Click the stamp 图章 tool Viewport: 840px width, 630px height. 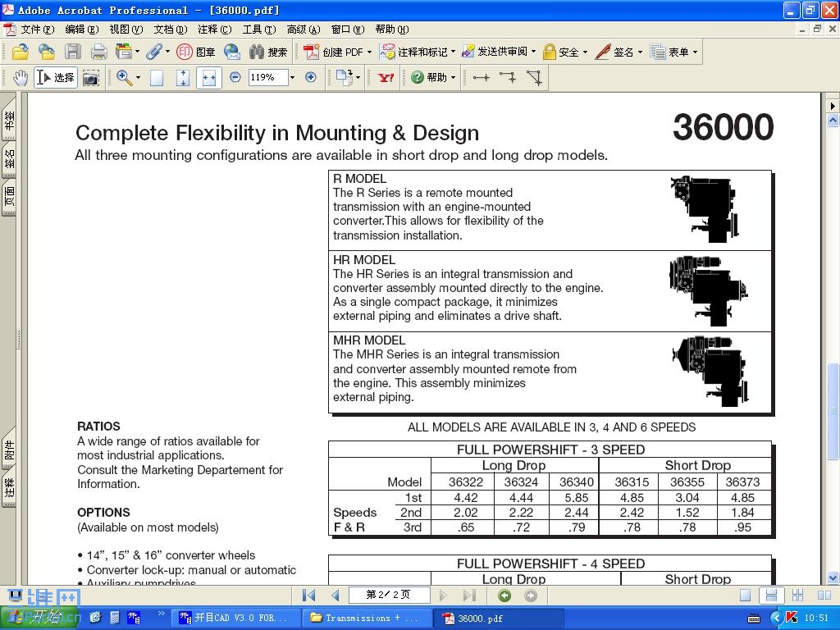click(196, 52)
